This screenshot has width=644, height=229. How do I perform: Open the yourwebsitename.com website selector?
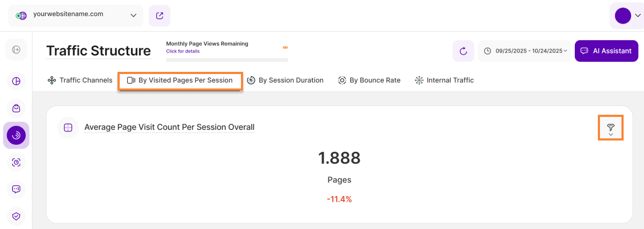point(76,16)
